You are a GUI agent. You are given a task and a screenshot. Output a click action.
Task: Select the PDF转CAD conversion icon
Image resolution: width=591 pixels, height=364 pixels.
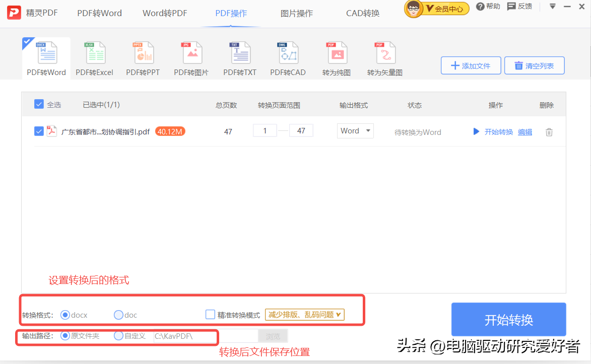coord(288,53)
